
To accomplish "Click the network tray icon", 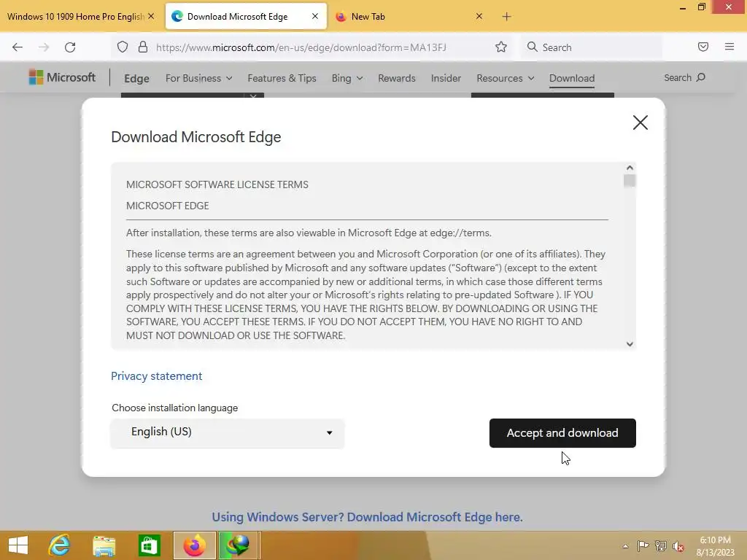I will pyautogui.click(x=661, y=546).
